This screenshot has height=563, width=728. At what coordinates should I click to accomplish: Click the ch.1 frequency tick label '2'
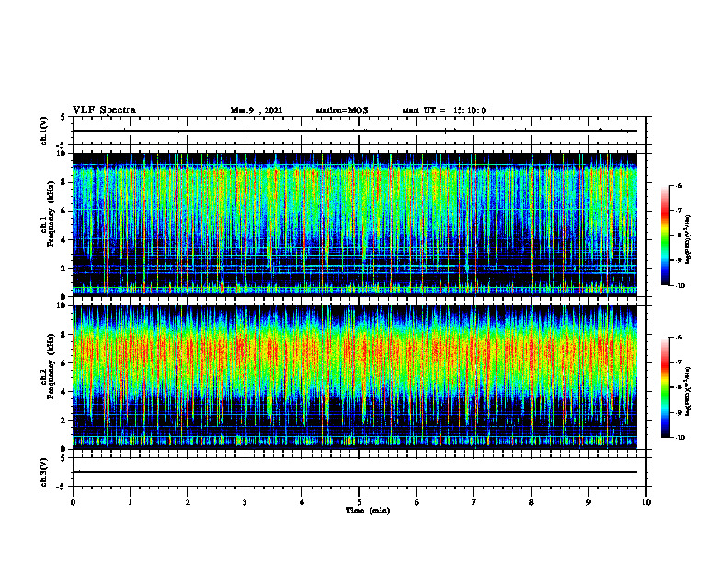coord(63,269)
